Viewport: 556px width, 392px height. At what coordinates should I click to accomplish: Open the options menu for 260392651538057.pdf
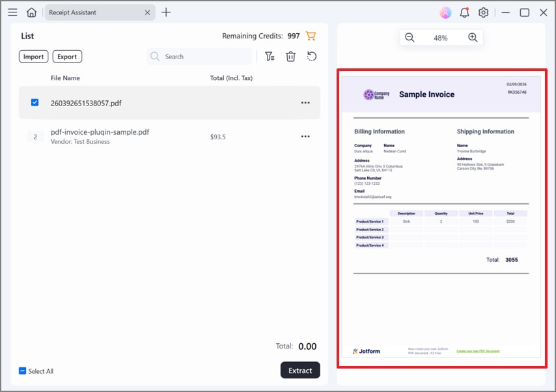pos(305,102)
